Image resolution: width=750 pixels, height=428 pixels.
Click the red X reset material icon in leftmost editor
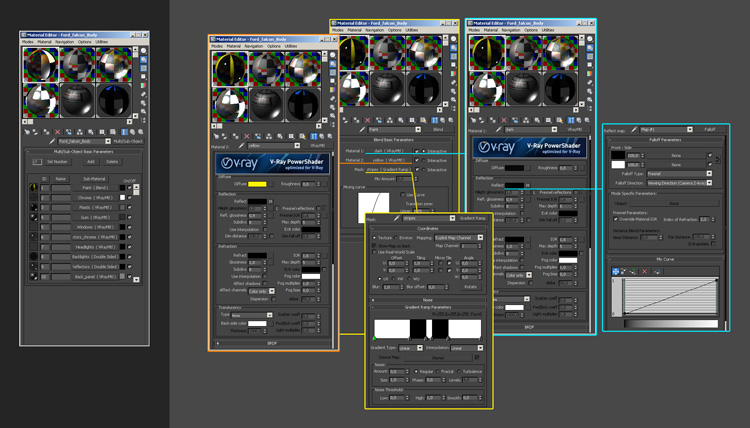[x=58, y=131]
